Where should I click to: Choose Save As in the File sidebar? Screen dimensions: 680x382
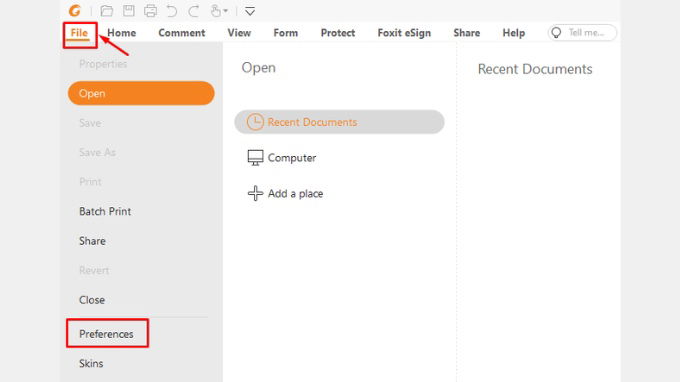click(98, 153)
